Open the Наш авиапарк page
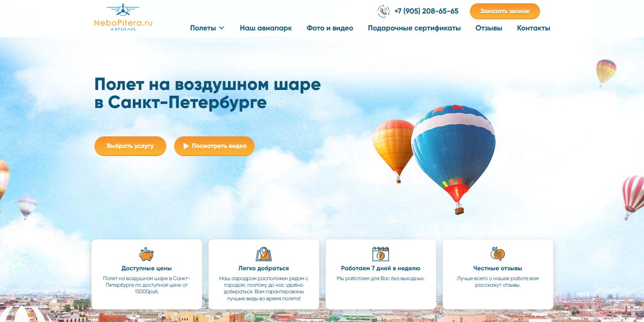The width and height of the screenshot is (644, 322). 266,28
